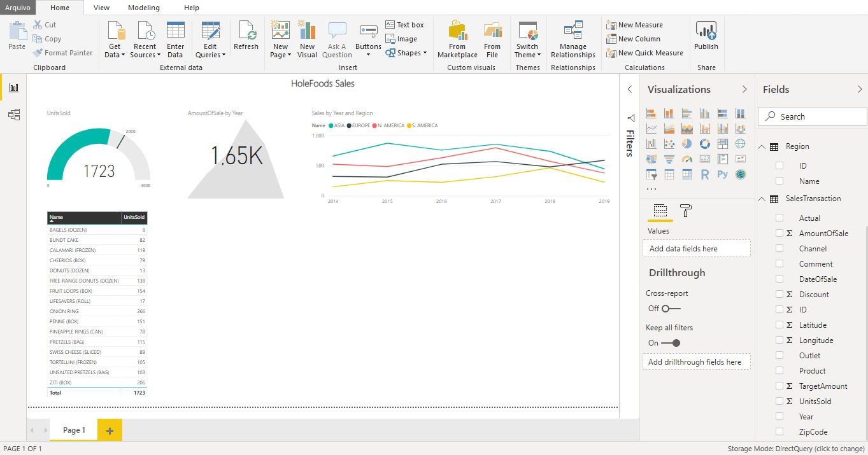Screen dimensions: 868x455
Task: Tick the AmountOfSale field checkbox
Action: 779,234
